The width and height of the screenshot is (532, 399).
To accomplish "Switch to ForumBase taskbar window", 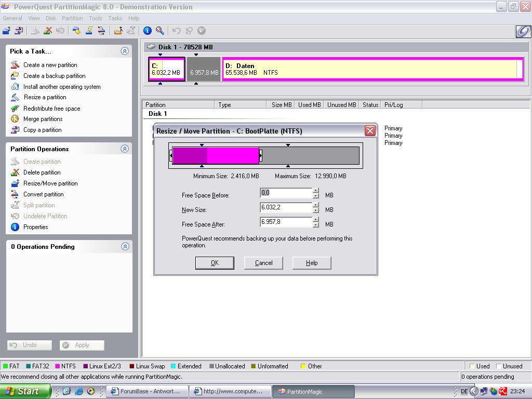I will 148,391.
